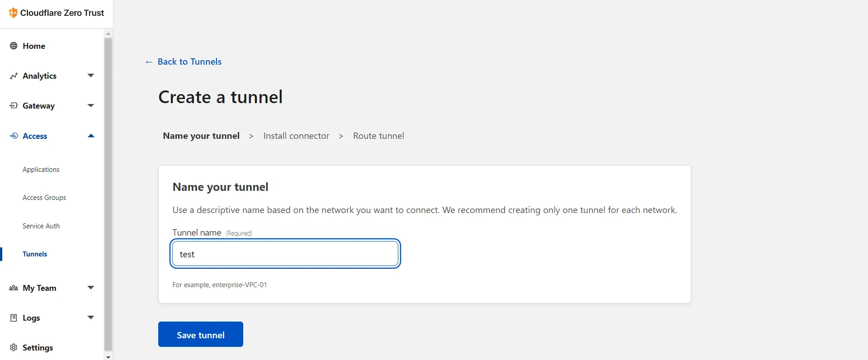Click the My Team people icon

(14, 288)
